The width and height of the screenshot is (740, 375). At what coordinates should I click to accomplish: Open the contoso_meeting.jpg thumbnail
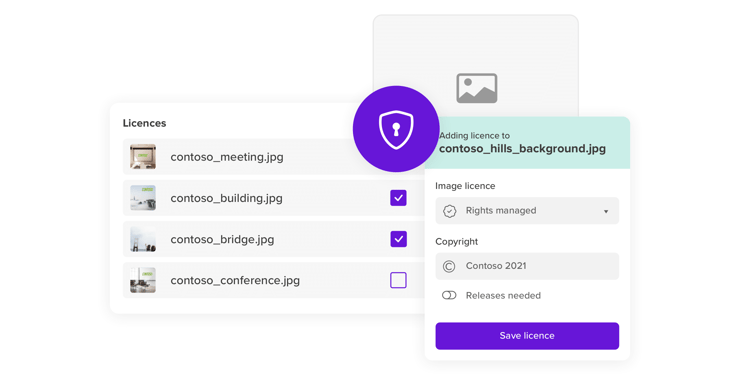[143, 157]
